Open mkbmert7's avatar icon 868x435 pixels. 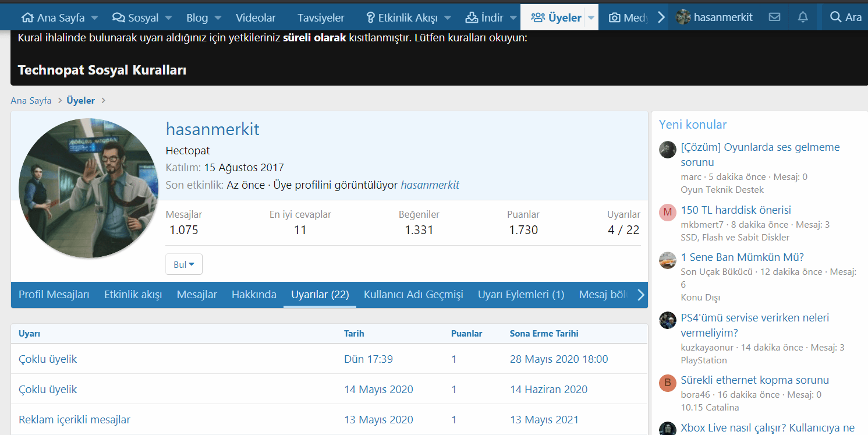click(x=668, y=212)
